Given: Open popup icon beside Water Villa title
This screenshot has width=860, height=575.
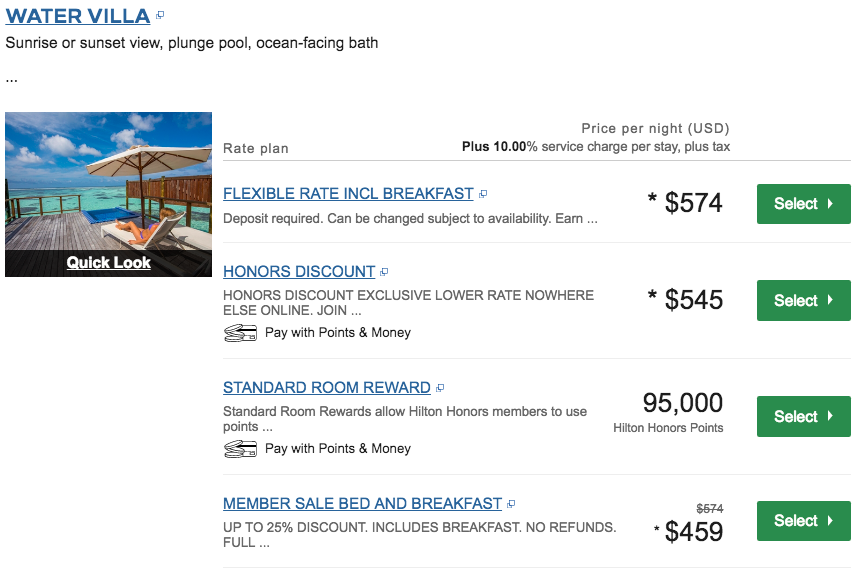Looking at the screenshot, I should click(x=160, y=16).
